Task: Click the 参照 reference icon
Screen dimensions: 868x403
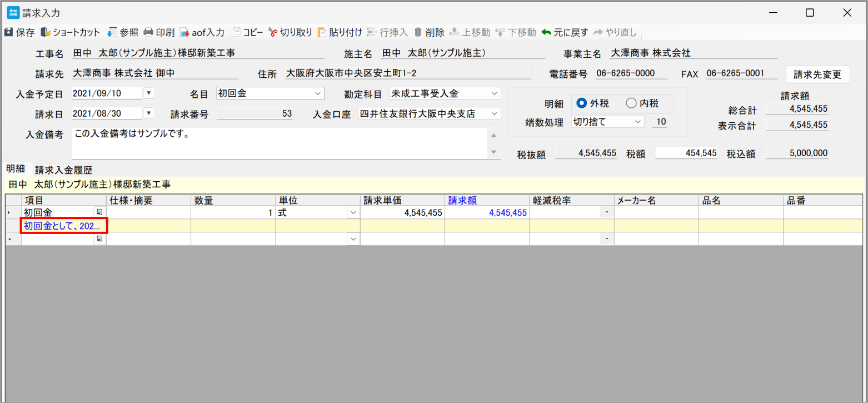Action: point(112,32)
